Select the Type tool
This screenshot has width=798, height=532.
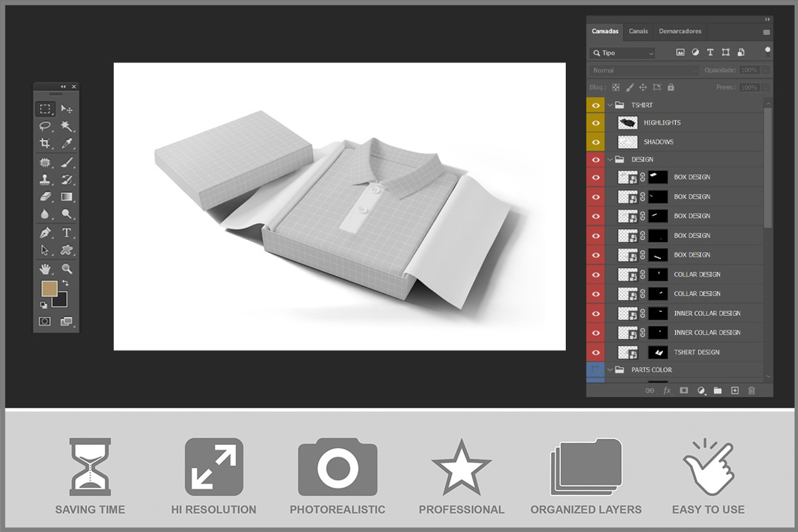coord(66,233)
